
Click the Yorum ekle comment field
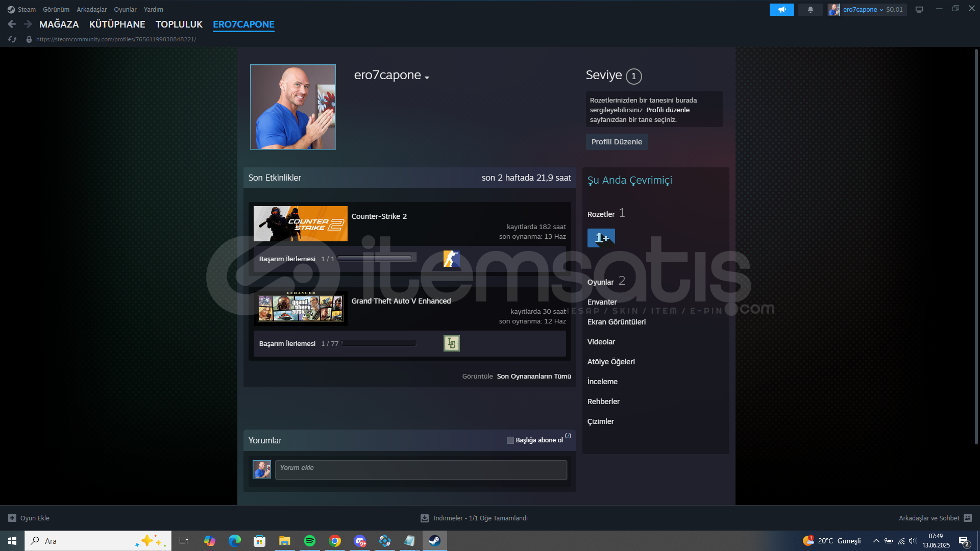(421, 470)
